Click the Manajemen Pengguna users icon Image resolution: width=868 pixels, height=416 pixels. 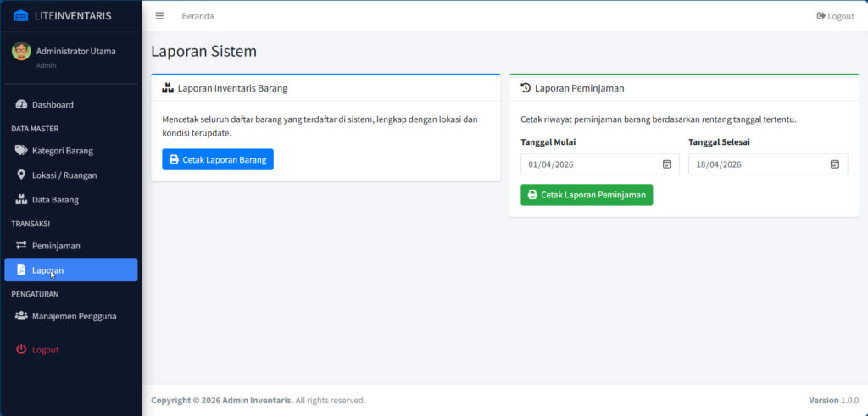point(21,316)
